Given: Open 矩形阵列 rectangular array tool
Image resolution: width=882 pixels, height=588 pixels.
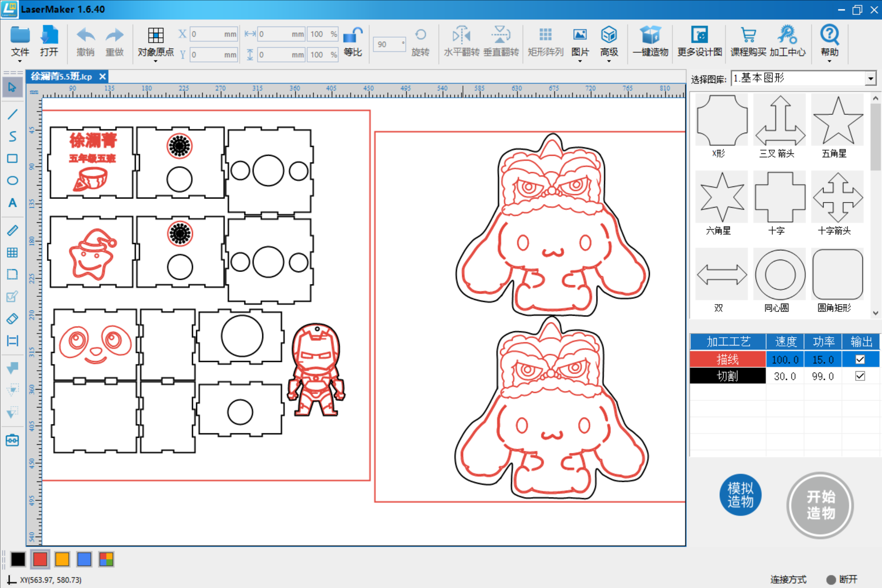Looking at the screenshot, I should point(545,35).
